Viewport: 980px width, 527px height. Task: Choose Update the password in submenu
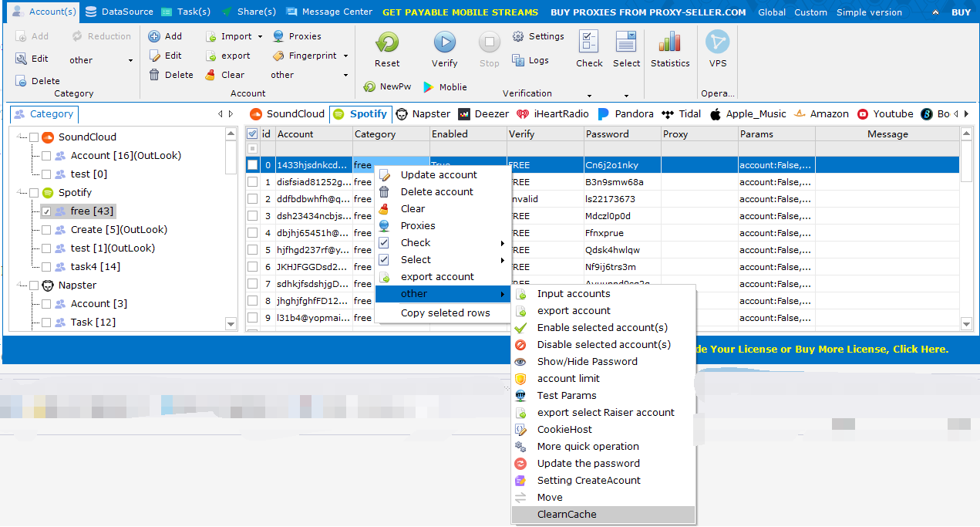[588, 464]
